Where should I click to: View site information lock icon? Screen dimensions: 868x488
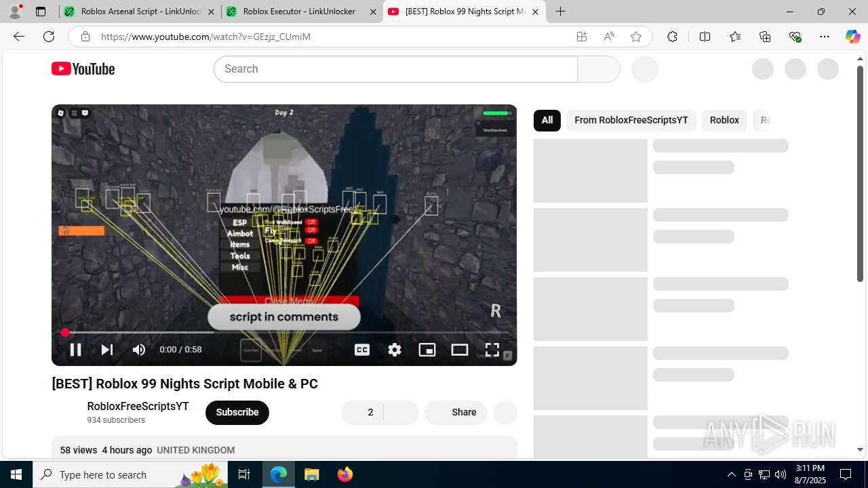[85, 37]
